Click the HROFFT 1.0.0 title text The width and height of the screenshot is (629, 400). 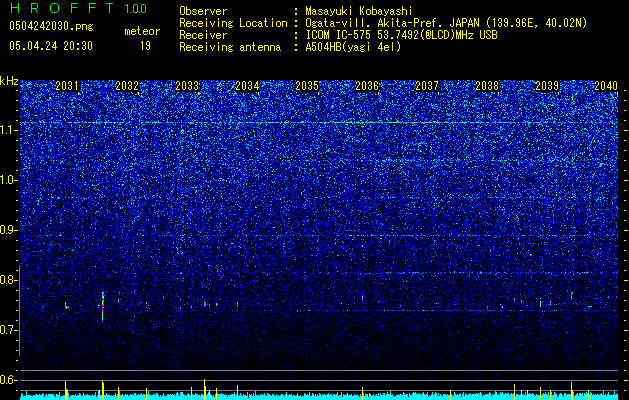point(78,8)
